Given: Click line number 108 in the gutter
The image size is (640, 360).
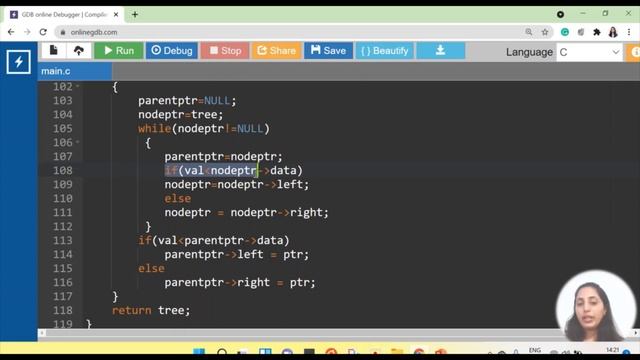Looking at the screenshot, I should [x=62, y=170].
